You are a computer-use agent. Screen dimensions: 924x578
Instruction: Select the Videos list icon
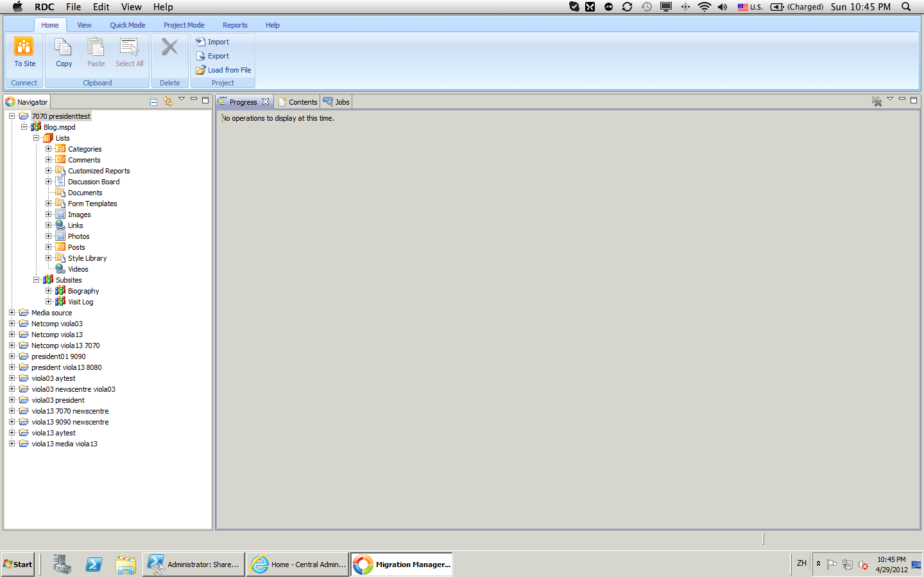(x=60, y=268)
